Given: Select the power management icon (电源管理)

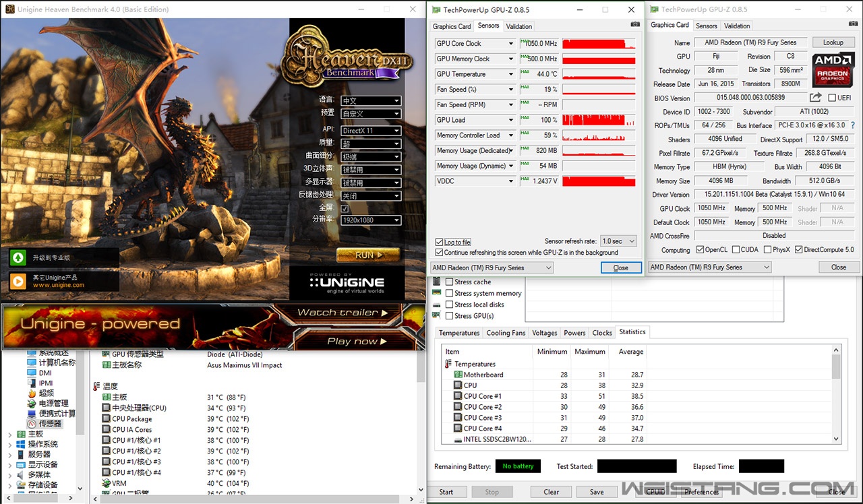Looking at the screenshot, I should pos(32,403).
